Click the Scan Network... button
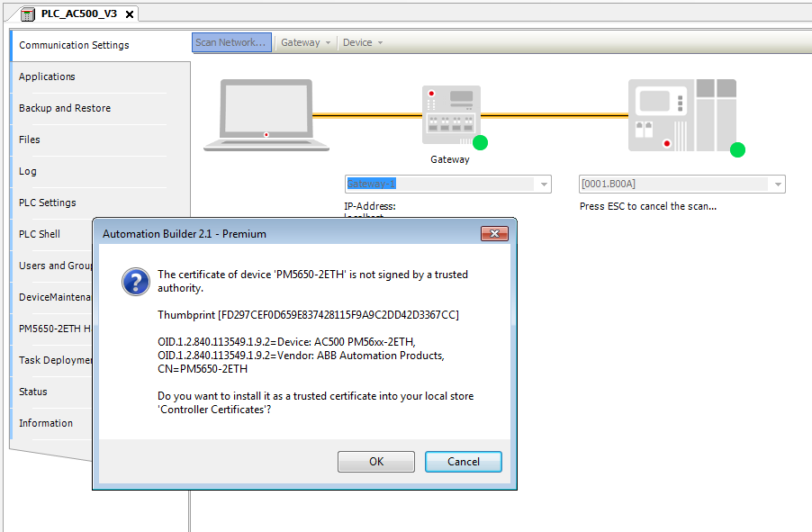Screen dimensions: 812x532 (231, 42)
